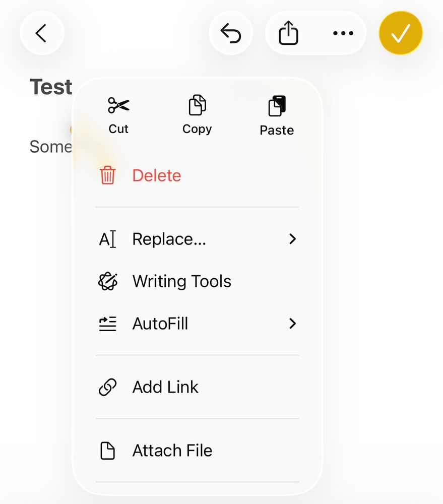Click the chain link icon
443x504 pixels.
coord(107,387)
